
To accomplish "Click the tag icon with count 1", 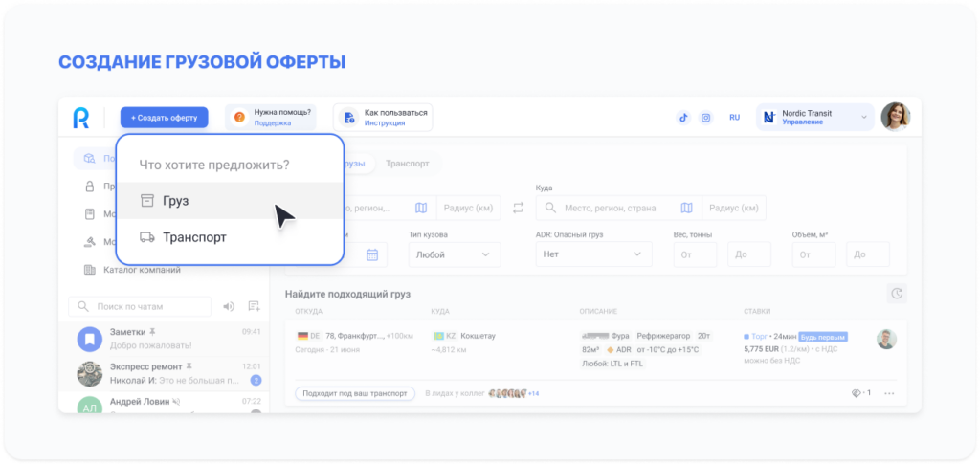I will point(860,393).
